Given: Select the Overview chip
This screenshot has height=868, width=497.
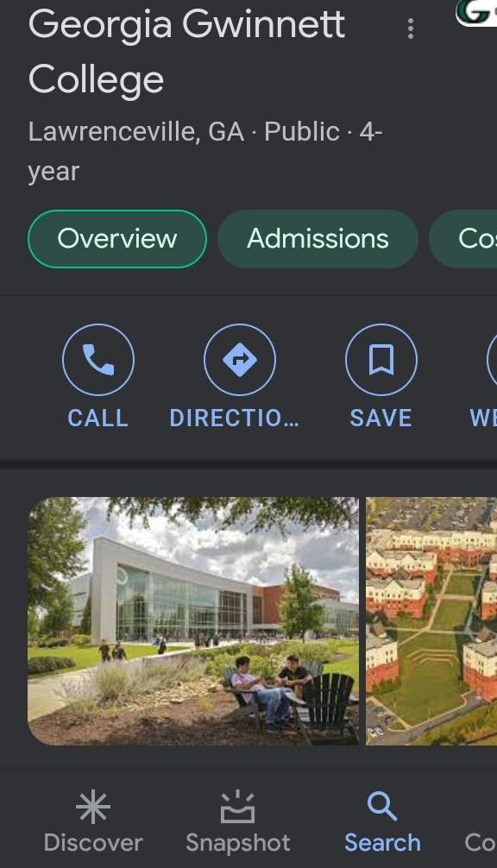Looking at the screenshot, I should (117, 239).
